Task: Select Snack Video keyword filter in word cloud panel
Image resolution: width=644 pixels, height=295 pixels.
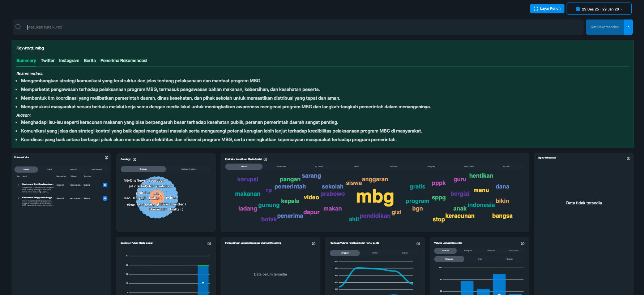Action: (x=469, y=166)
